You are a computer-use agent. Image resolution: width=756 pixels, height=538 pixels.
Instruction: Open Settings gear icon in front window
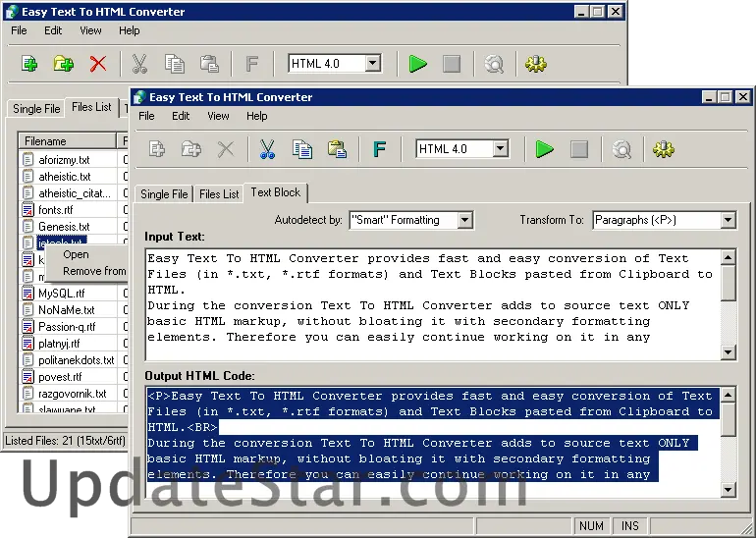pyautogui.click(x=664, y=149)
